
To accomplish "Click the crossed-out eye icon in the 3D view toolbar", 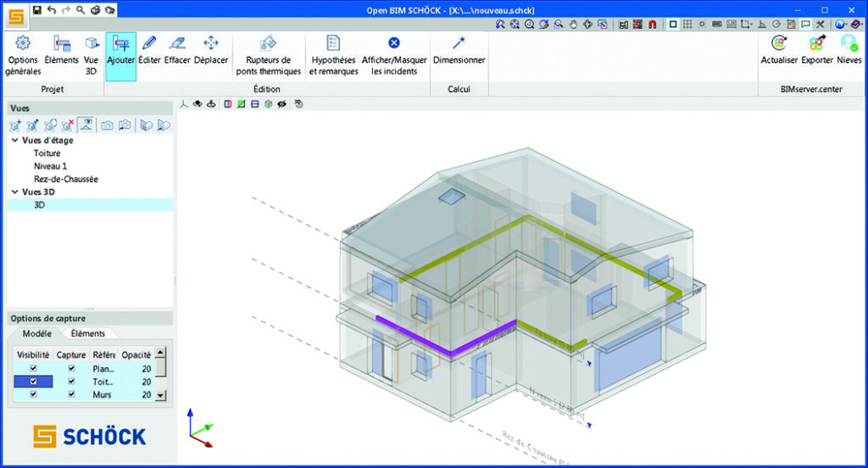I will point(281,104).
